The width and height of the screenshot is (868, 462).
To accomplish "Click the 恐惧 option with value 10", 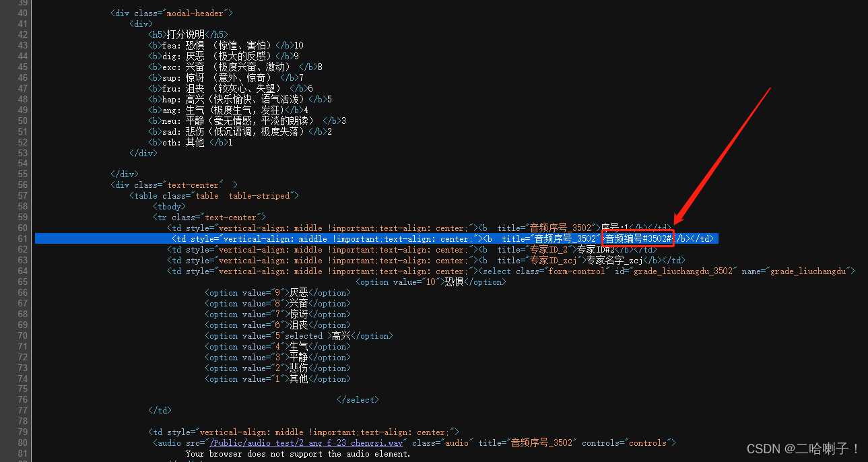I will tap(455, 282).
